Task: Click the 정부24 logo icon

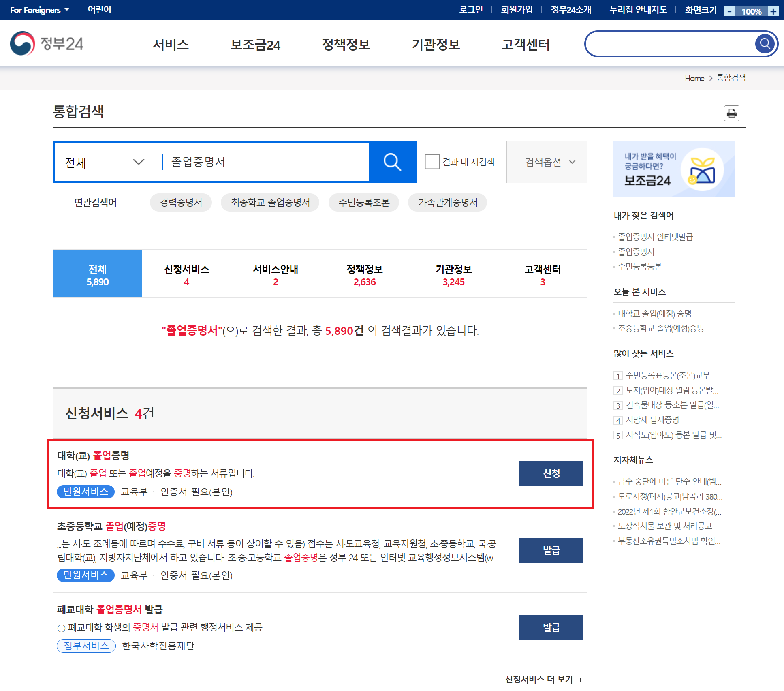Action: click(23, 43)
